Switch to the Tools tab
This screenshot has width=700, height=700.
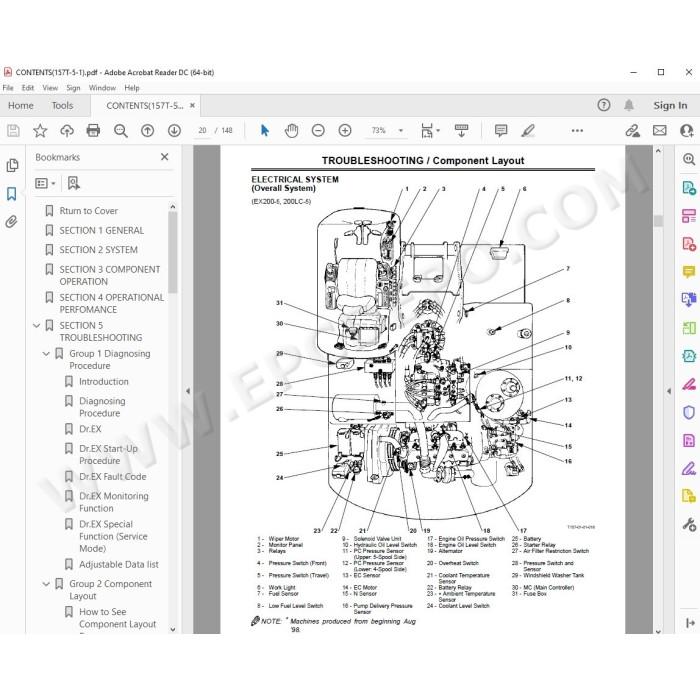tap(62, 105)
